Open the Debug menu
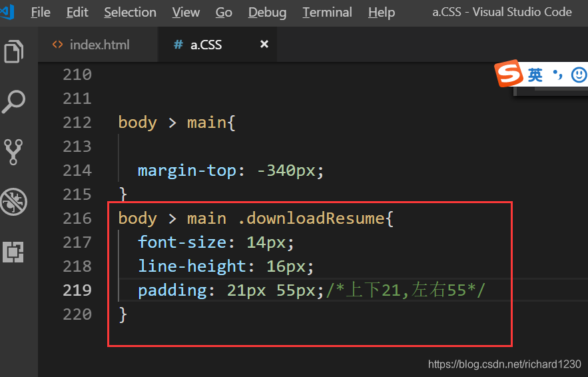The image size is (588, 377). coord(268,13)
